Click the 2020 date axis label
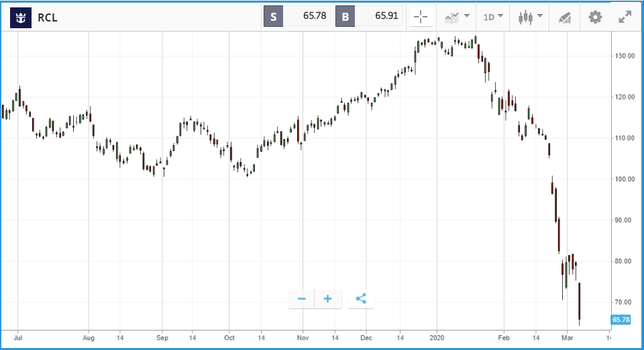The height and width of the screenshot is (350, 644). [437, 338]
